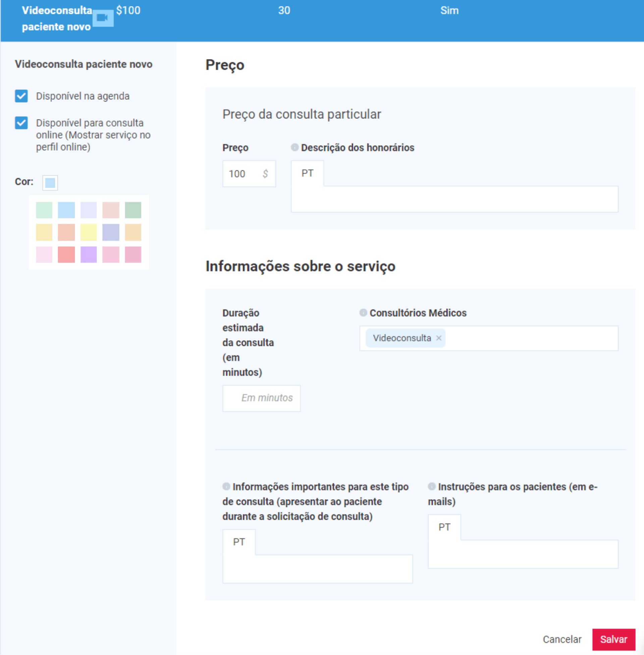Click info icon beside Descrição dos honorários
644x655 pixels.
[294, 147]
